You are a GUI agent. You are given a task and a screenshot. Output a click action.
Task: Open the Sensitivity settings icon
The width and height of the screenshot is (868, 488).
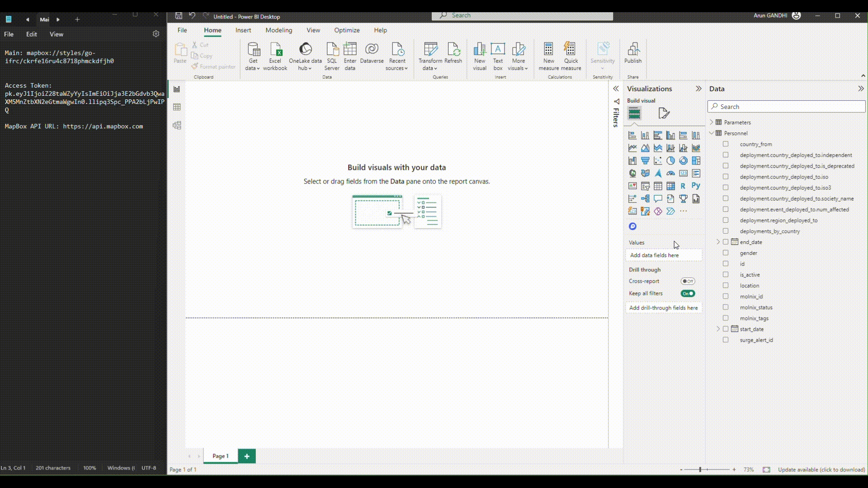(603, 56)
